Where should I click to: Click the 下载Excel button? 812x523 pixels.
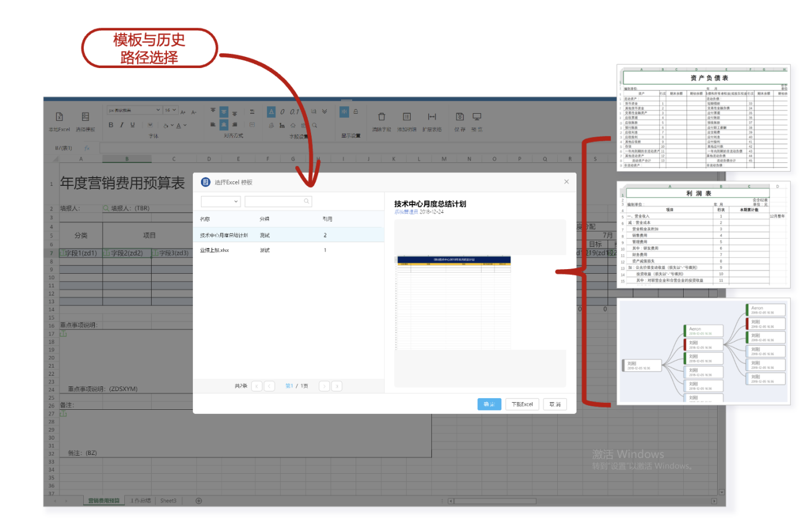pyautogui.click(x=522, y=404)
